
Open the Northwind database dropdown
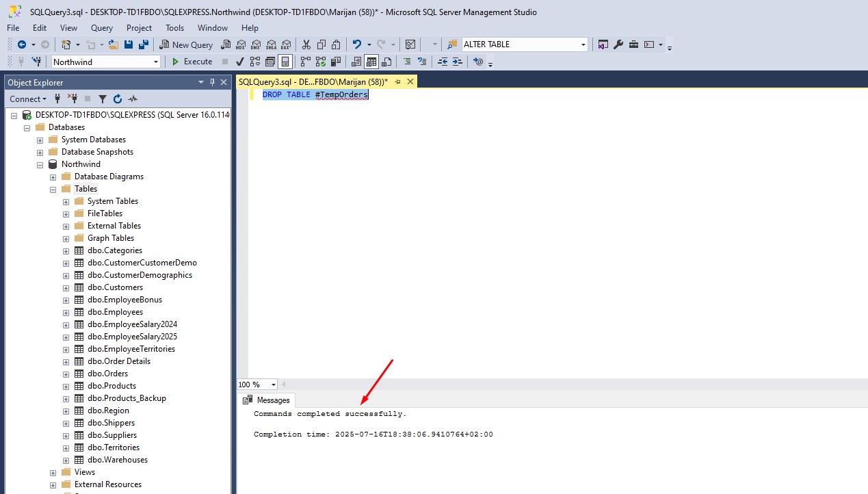156,62
